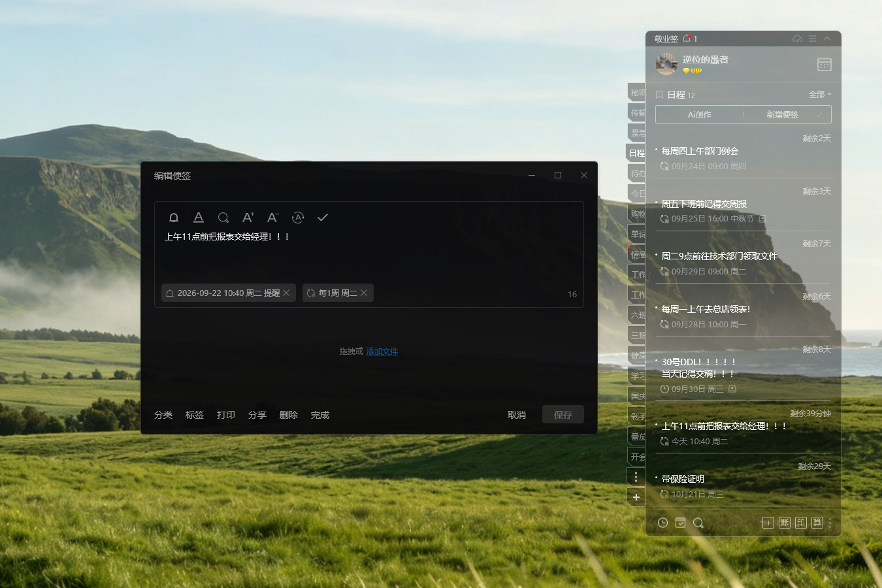
Task: Click the 添加文件 link
Action: tap(382, 351)
